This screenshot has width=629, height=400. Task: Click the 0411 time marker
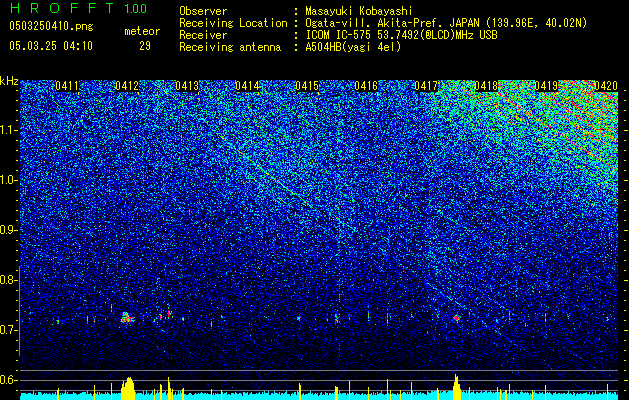(67, 86)
